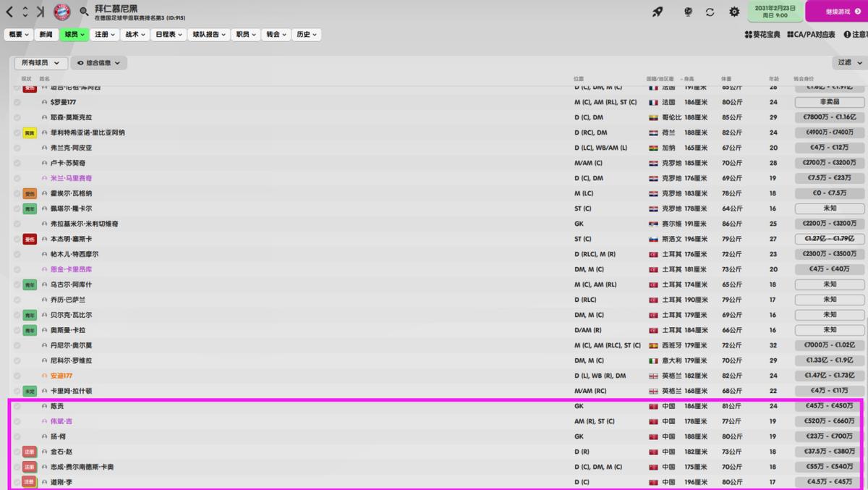The image size is (868, 490).
Task: Tick the selection circle for $罗曼177
Action: click(17, 102)
